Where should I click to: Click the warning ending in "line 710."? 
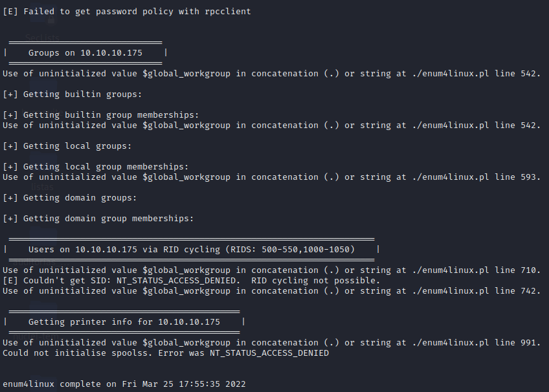[271, 270]
